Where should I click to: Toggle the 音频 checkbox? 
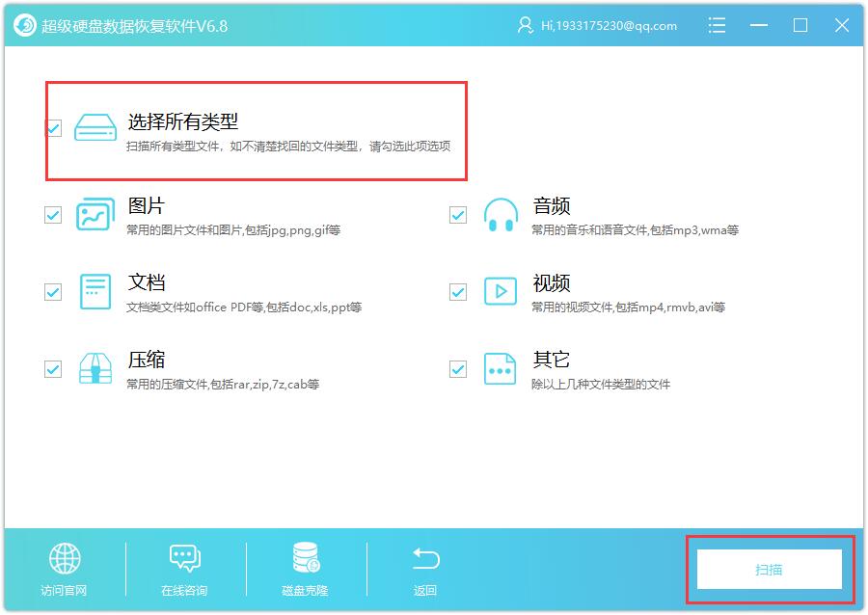tap(458, 215)
